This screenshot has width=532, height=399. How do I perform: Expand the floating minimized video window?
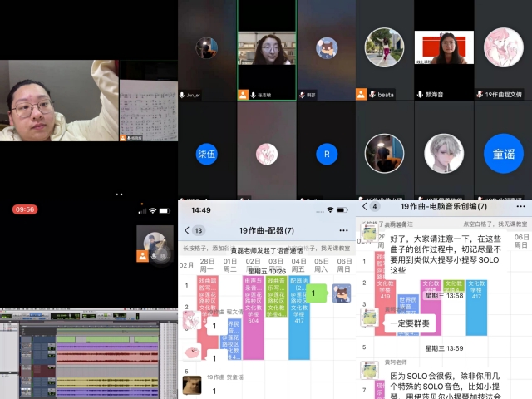point(157,244)
